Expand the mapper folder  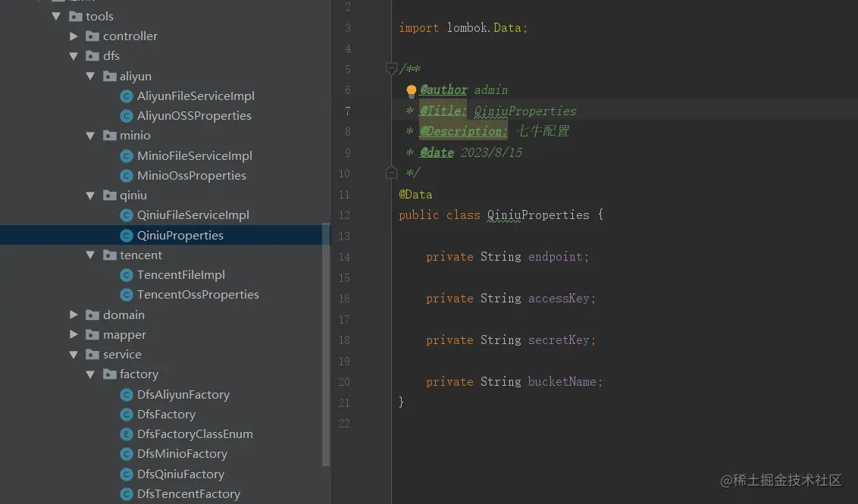coord(74,335)
